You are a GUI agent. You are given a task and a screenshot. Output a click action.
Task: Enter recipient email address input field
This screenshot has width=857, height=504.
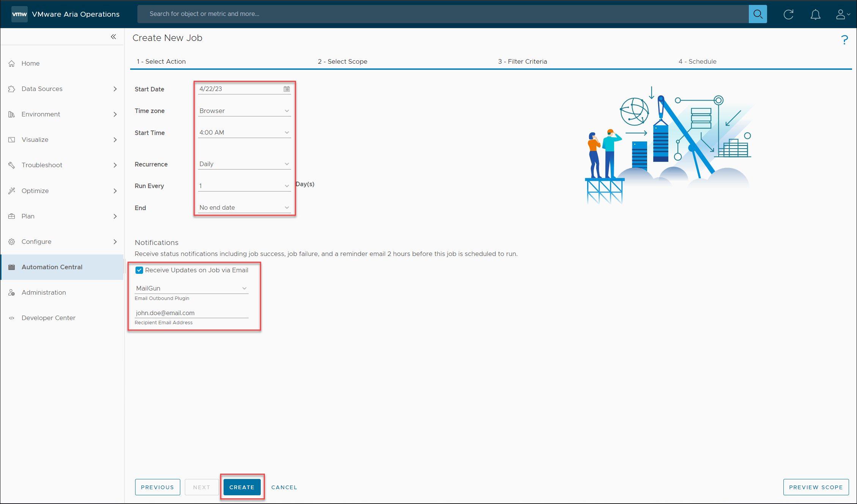coord(191,312)
